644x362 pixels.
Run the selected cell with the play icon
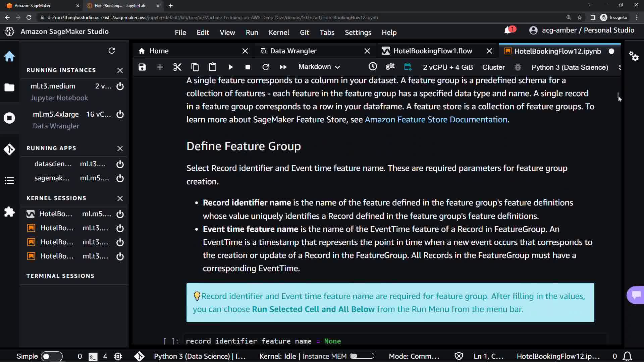click(230, 67)
